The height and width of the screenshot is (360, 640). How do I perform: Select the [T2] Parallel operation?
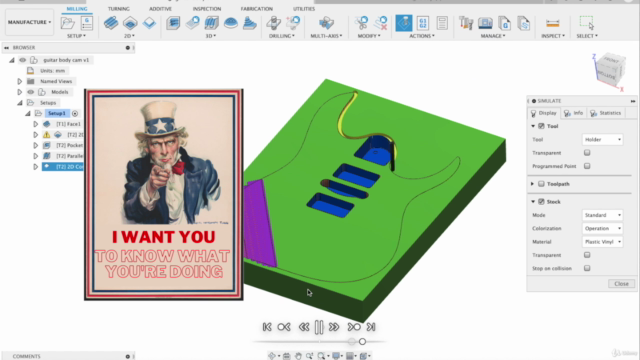click(69, 156)
